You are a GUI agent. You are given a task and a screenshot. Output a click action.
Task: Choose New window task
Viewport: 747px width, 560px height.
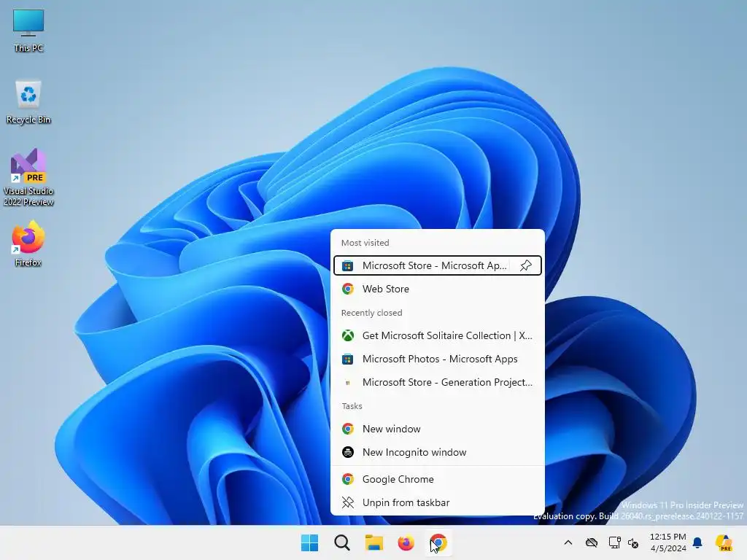click(x=438, y=429)
